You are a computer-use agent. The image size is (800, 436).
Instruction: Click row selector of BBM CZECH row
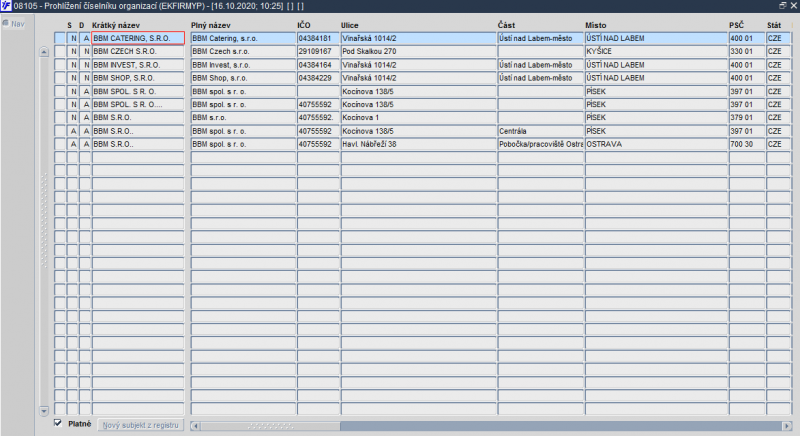60,52
